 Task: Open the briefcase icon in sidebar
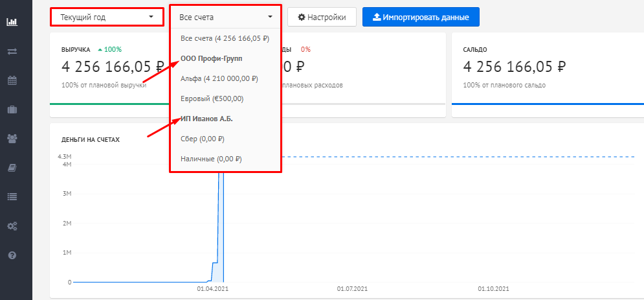(x=12, y=110)
